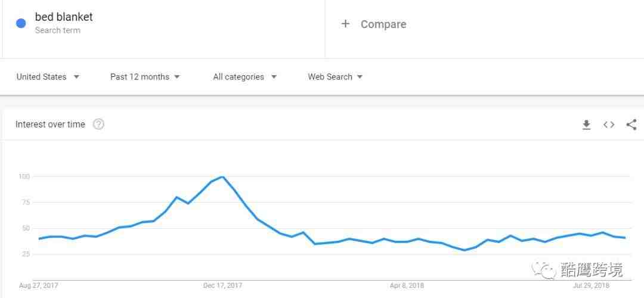Click the chart peak near Dec 17, 2017
This screenshot has height=298, width=644.
pos(222,177)
